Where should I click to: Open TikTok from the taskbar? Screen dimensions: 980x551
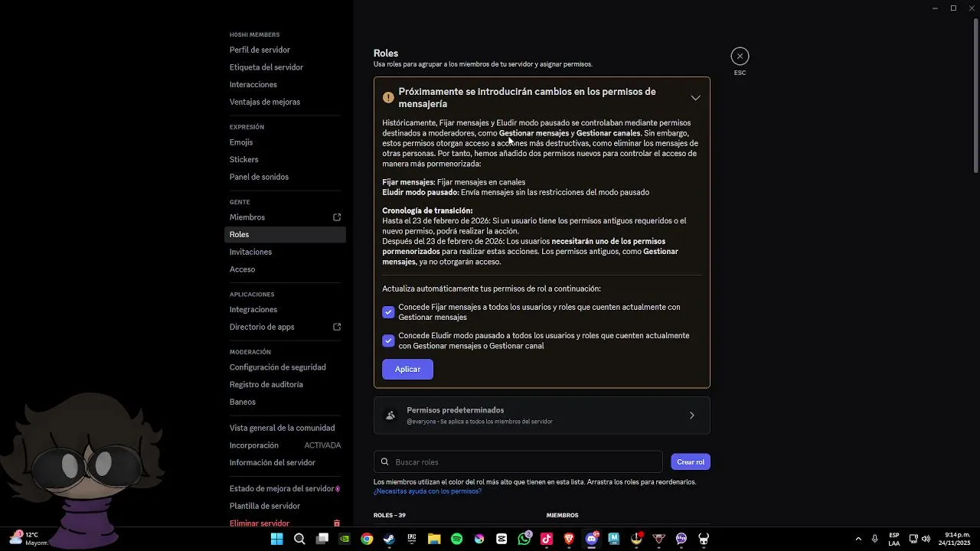(547, 539)
